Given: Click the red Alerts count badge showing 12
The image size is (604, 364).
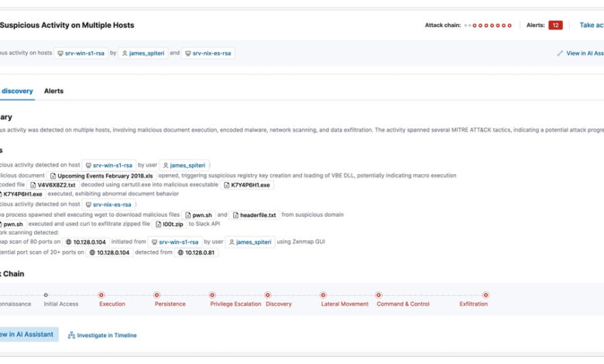Looking at the screenshot, I should pos(555,25).
